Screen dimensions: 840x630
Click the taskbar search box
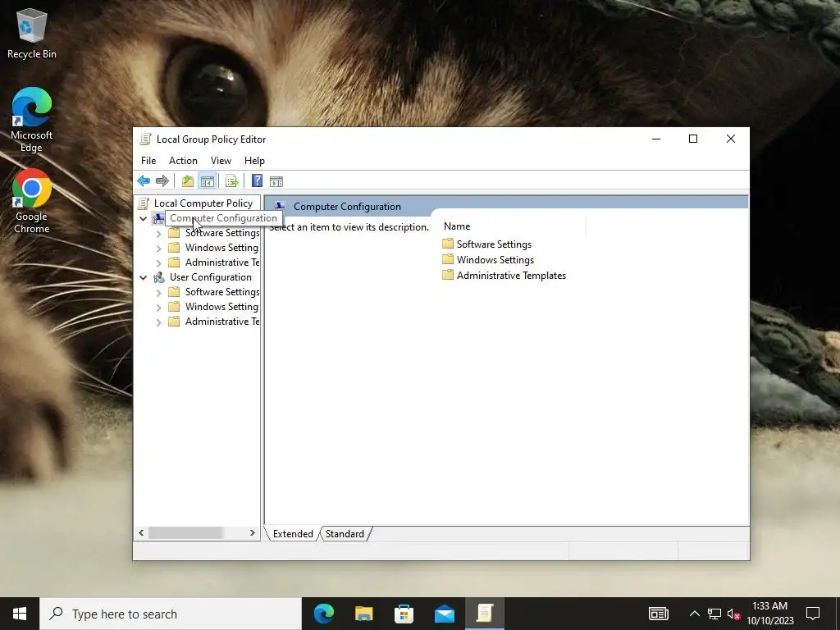tap(171, 614)
